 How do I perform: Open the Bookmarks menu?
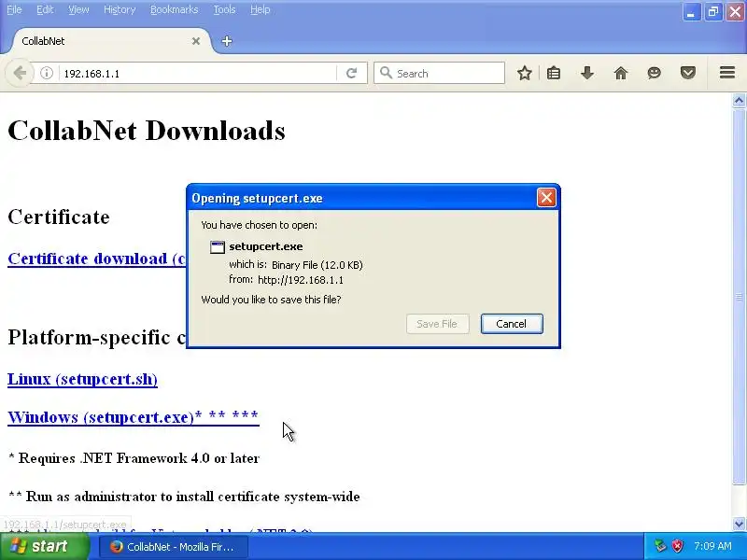point(174,9)
